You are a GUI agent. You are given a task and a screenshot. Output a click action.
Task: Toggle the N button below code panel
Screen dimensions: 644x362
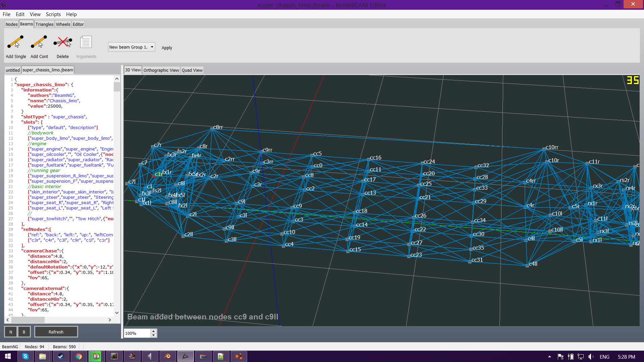point(11,332)
